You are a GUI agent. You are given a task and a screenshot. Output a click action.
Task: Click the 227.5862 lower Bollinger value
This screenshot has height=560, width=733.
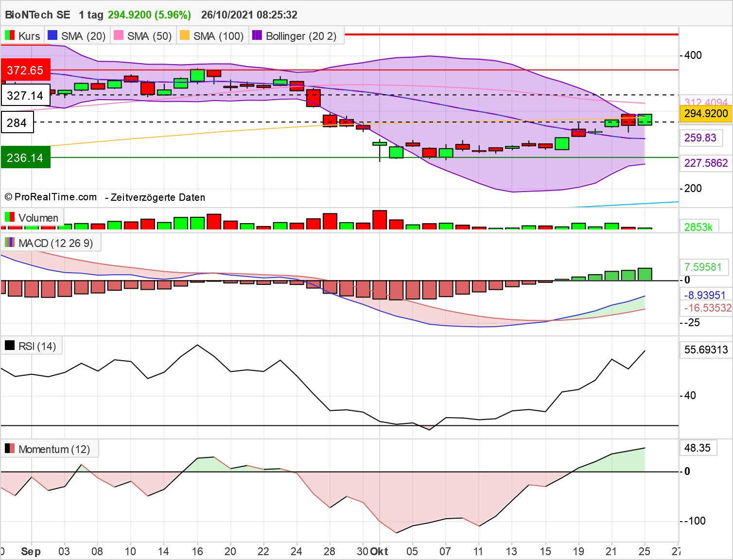tap(706, 163)
